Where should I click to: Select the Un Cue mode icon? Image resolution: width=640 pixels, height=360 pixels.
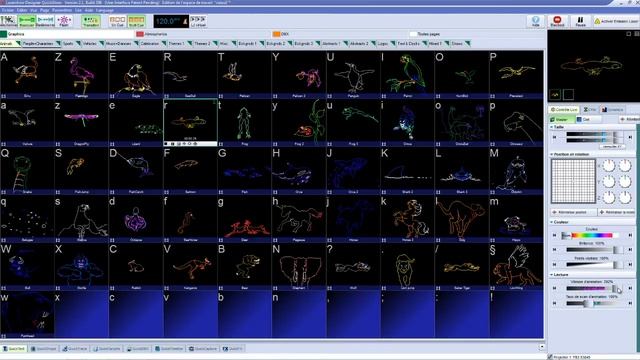coord(118,21)
